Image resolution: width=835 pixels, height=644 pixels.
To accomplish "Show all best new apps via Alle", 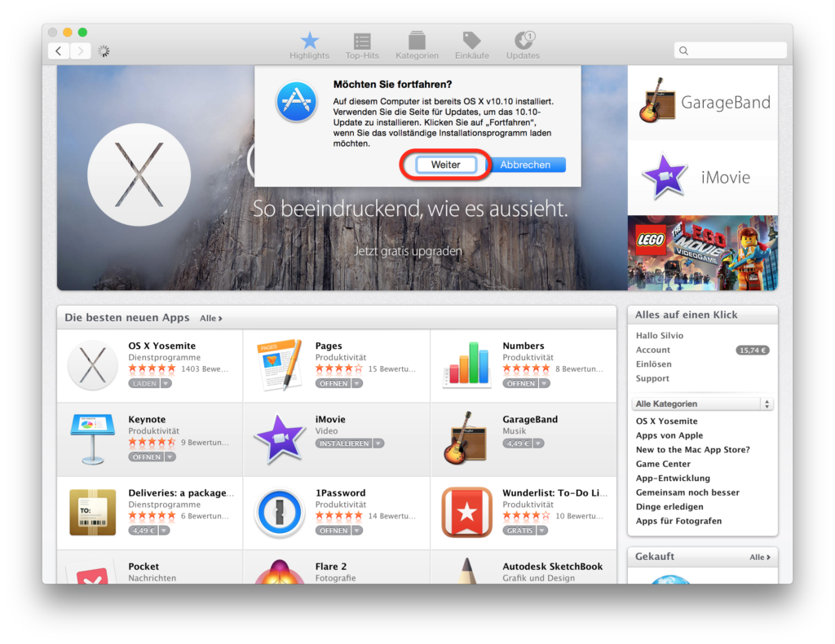I will pos(211,318).
